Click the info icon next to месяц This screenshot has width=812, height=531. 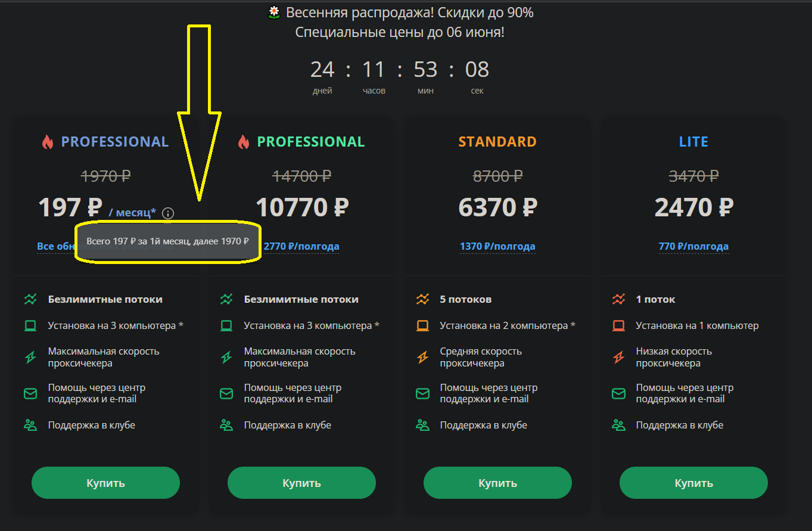168,213
